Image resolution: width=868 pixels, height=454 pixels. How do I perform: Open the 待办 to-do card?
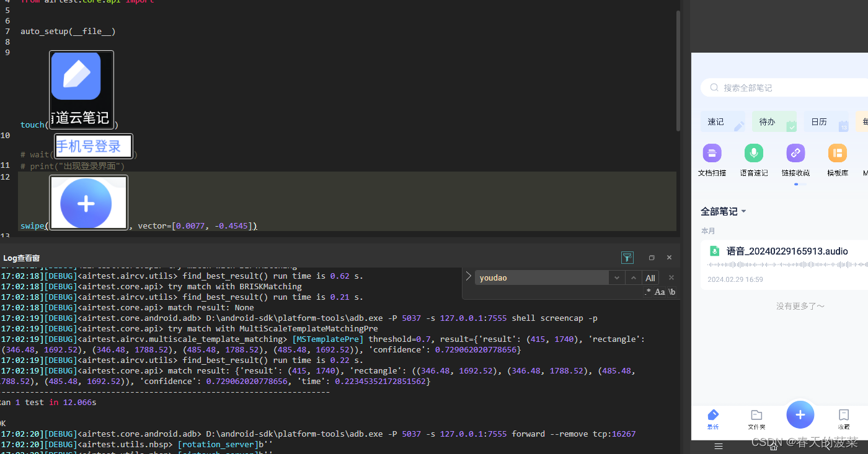tap(774, 122)
